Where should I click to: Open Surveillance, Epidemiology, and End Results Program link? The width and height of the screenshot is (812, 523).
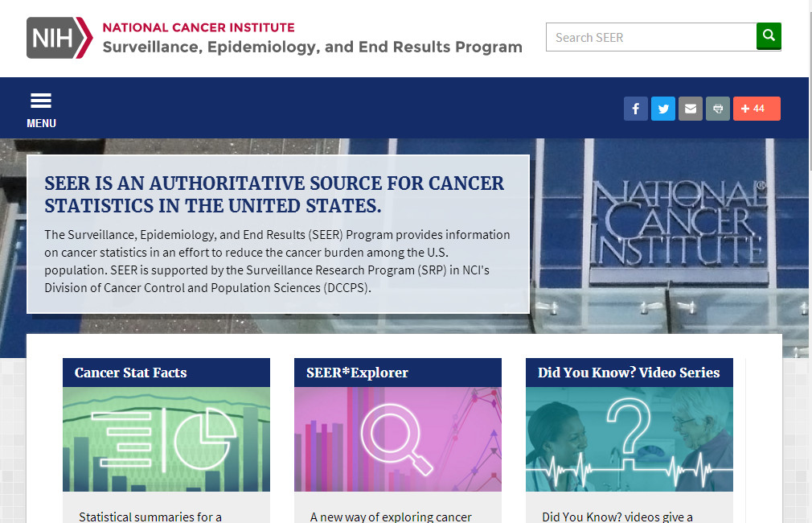pyautogui.click(x=312, y=47)
